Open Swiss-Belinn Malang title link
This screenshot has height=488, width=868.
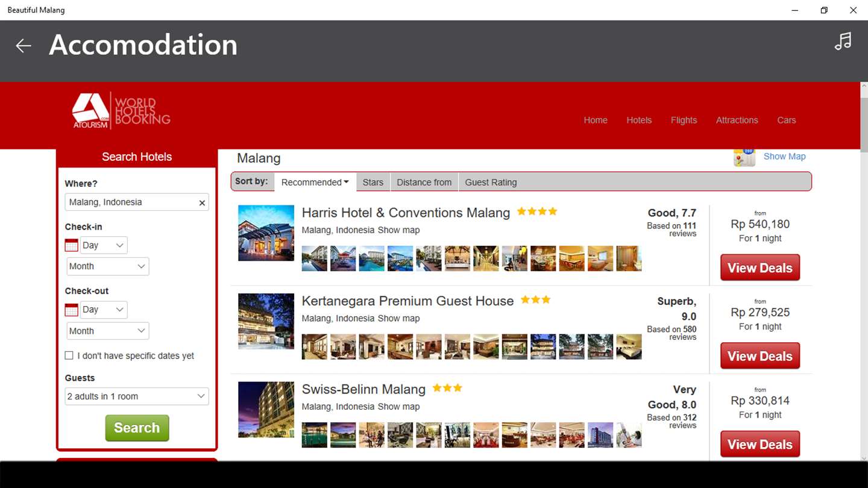[363, 389]
